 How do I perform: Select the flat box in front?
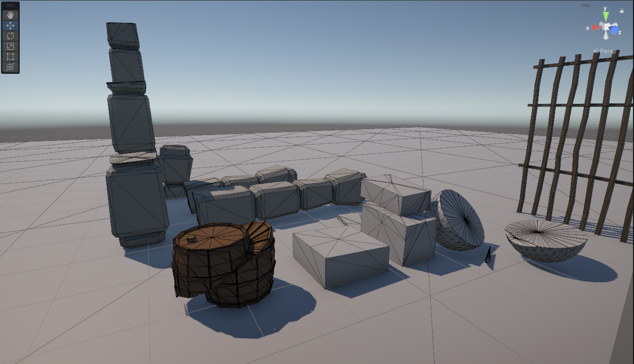click(x=340, y=256)
